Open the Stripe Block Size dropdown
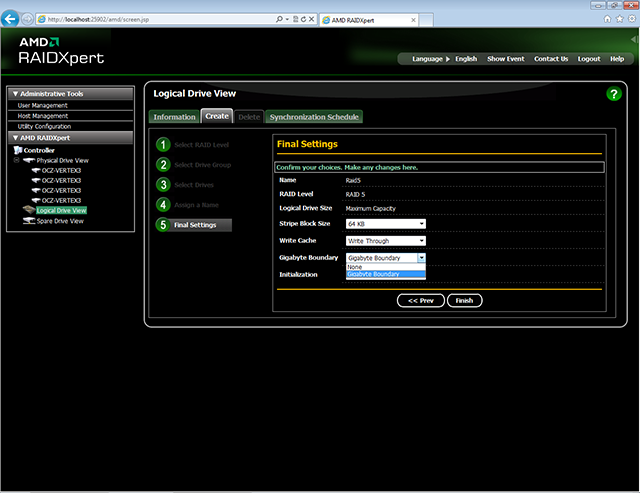Viewport: 640px width, 493px height. click(x=386, y=224)
